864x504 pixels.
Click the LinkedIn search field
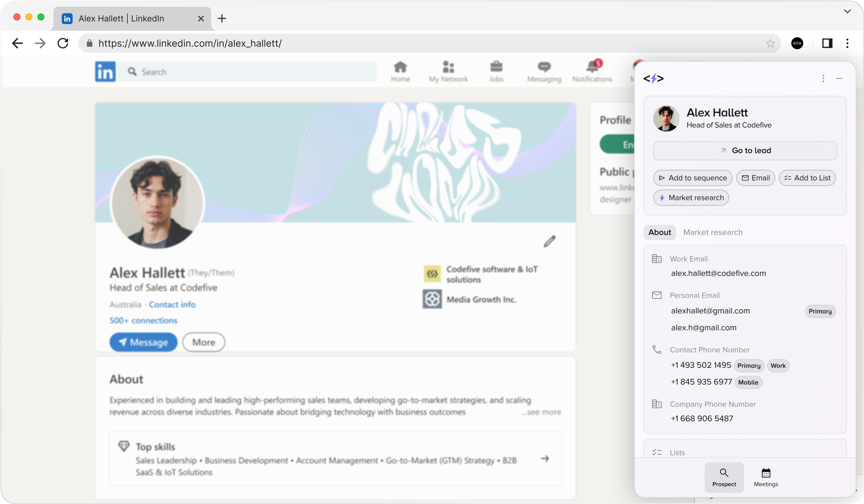click(x=247, y=72)
